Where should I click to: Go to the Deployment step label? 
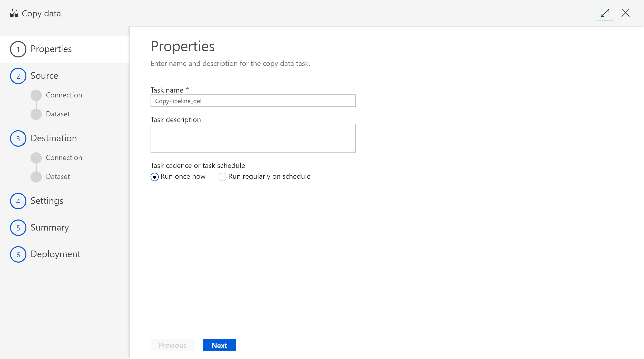click(55, 254)
